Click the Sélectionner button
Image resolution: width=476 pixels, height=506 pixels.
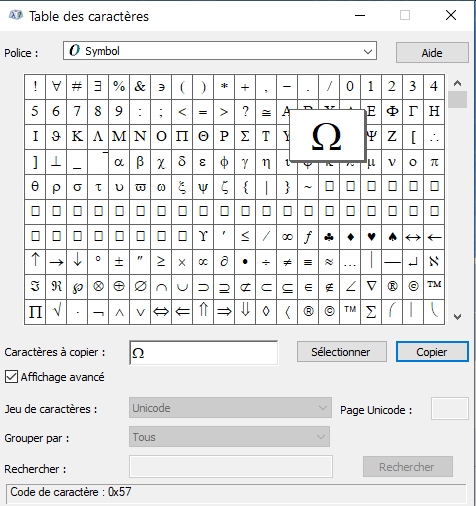click(x=342, y=352)
